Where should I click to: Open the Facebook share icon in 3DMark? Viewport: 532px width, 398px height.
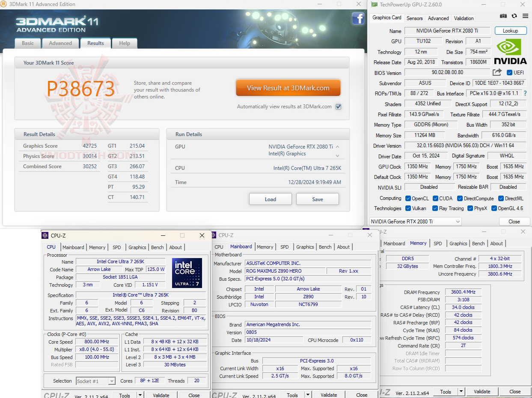(358, 18)
